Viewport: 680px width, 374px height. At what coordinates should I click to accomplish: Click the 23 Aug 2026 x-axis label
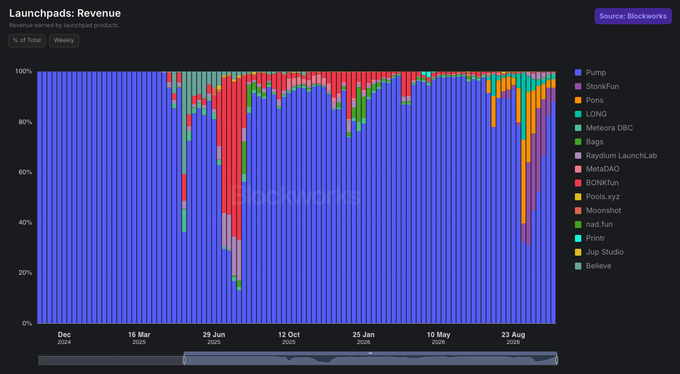513,338
